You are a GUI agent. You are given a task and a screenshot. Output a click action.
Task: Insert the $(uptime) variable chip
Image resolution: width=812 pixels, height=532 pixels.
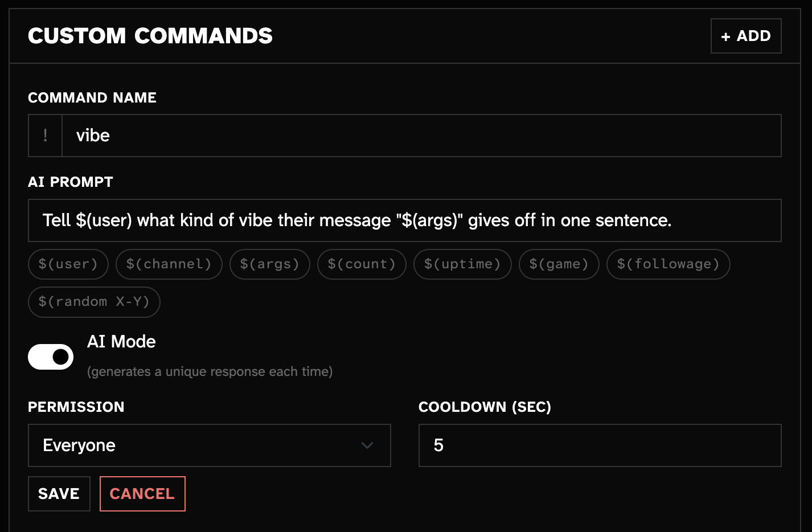tap(462, 264)
